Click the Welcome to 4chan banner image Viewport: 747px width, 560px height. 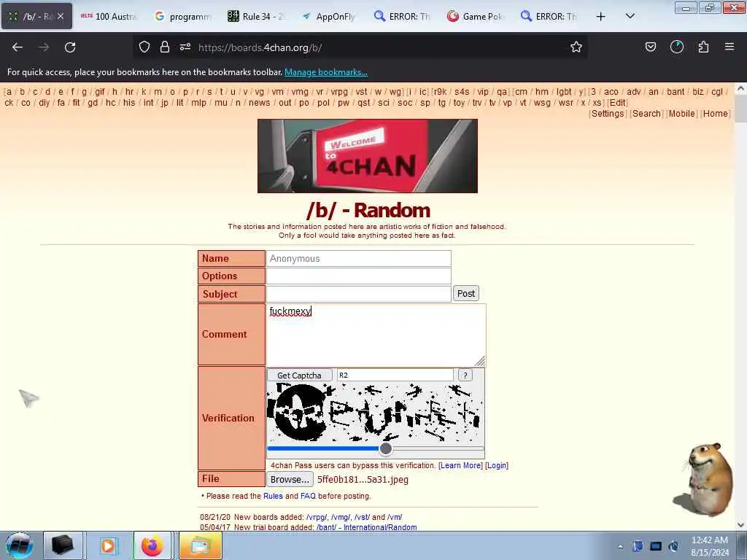coord(368,156)
